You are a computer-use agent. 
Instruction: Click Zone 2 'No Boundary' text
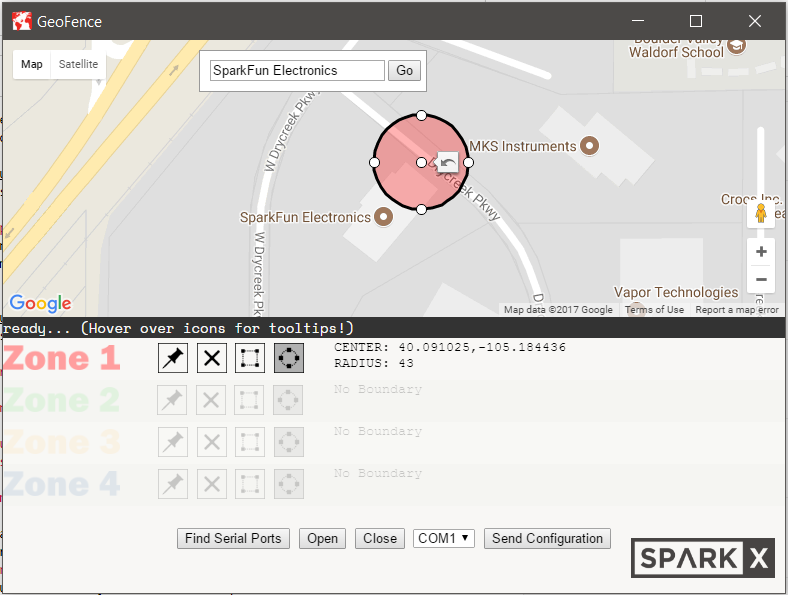pos(378,389)
